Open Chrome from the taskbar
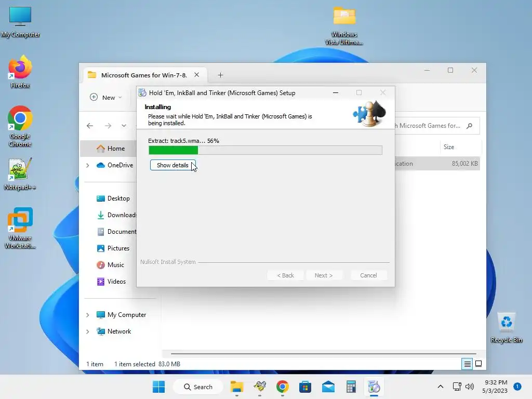Screen dimensions: 532x399 (282, 387)
